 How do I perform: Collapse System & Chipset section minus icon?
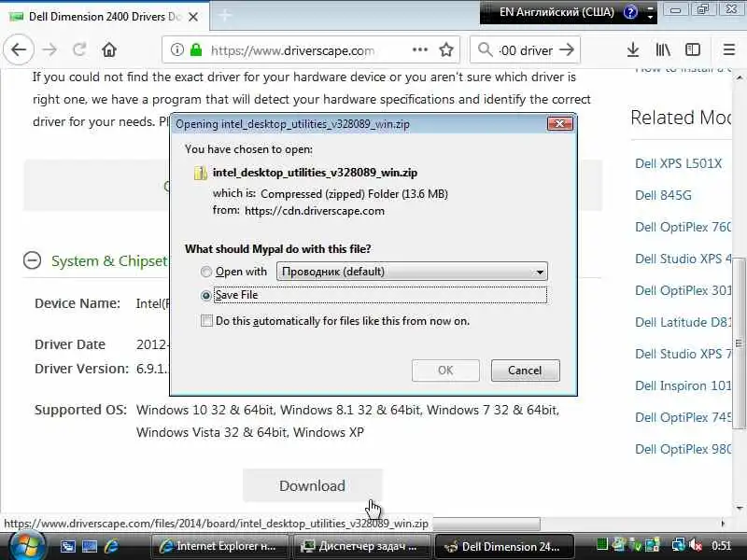click(32, 260)
